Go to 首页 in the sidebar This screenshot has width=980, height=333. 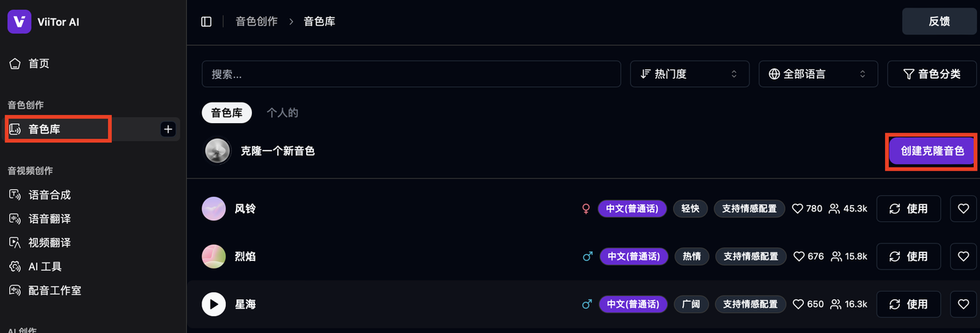[39, 64]
